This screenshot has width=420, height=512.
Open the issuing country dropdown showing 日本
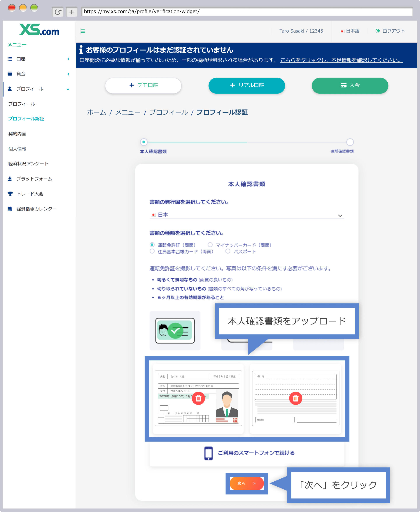point(247,215)
